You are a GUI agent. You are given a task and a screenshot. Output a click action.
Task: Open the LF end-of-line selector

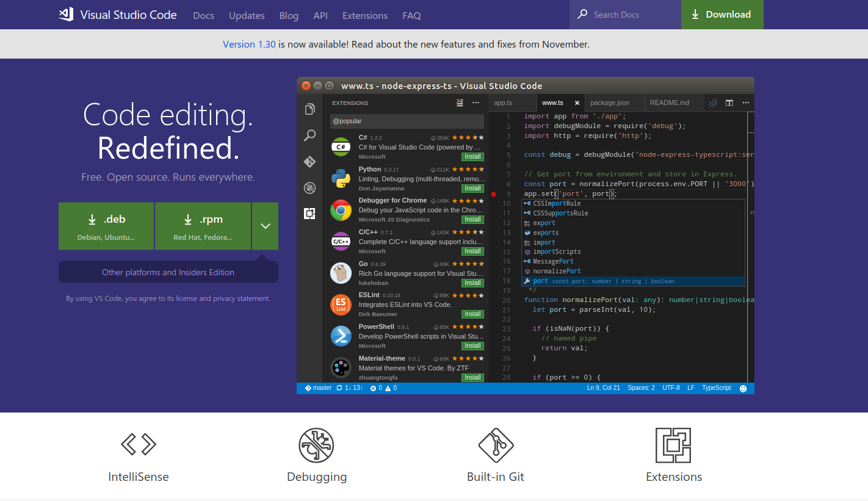point(691,388)
